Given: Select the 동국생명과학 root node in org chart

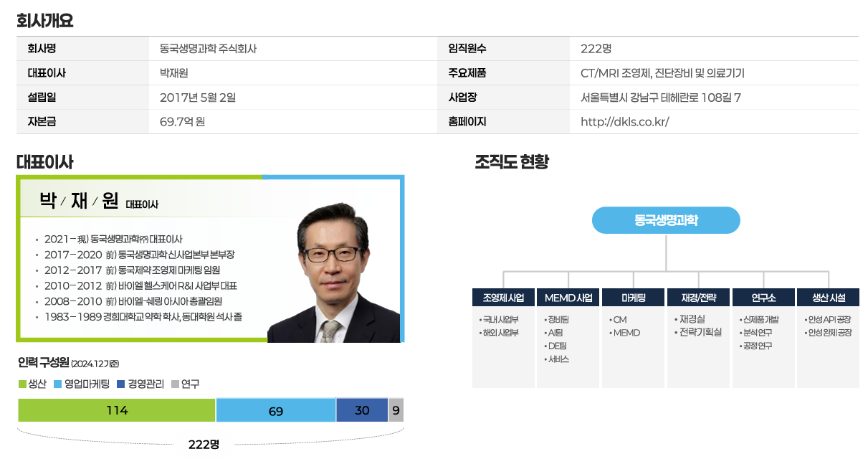Looking at the screenshot, I should [666, 220].
